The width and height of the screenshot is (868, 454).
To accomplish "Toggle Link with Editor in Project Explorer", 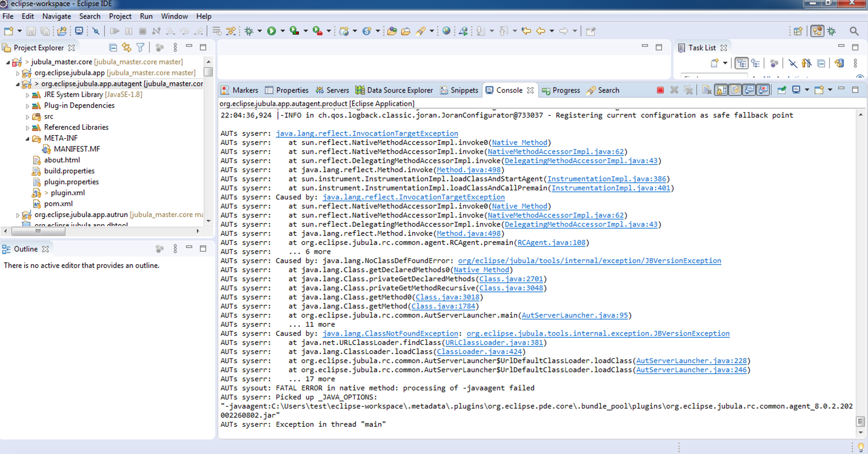I will pyautogui.click(x=127, y=48).
